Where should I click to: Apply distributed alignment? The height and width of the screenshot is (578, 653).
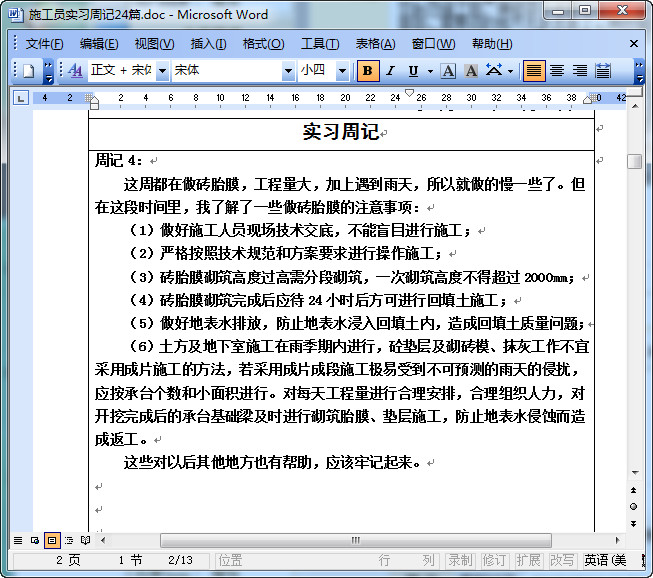603,71
